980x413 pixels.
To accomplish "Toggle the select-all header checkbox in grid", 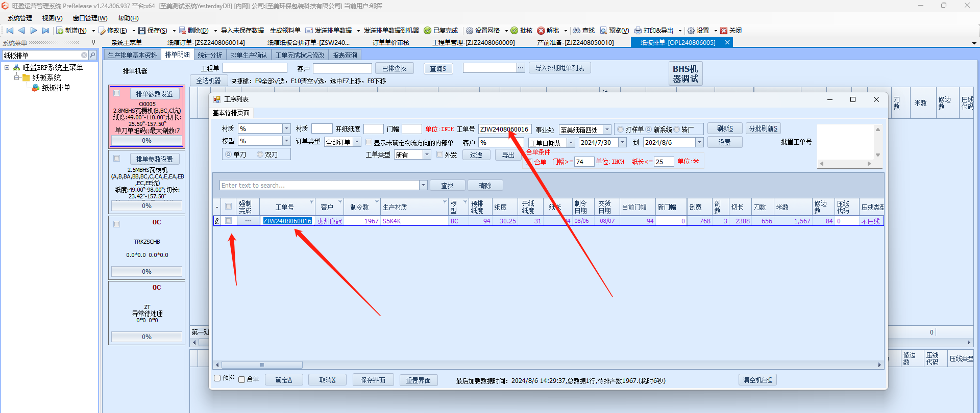I will pos(228,206).
